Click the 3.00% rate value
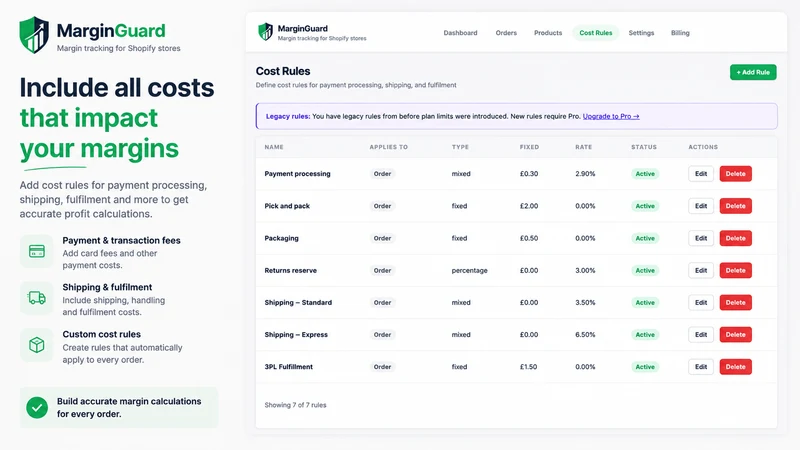Screen dimensions: 800x450 [585, 270]
